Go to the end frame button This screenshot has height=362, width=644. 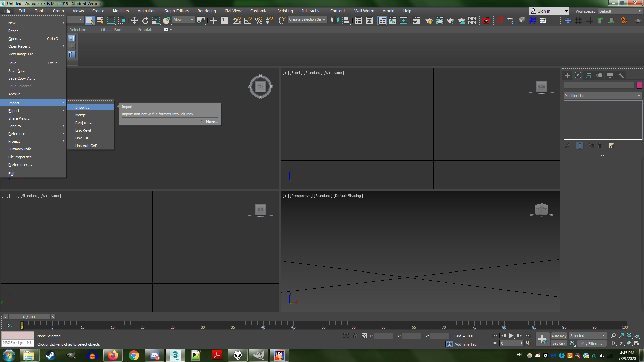coord(528,336)
